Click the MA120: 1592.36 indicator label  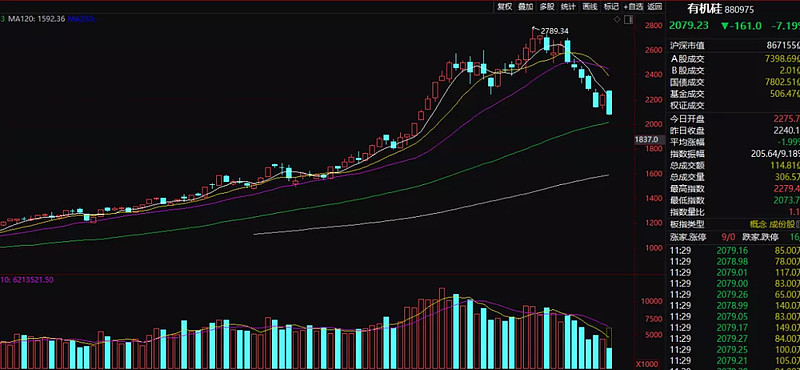(37, 19)
